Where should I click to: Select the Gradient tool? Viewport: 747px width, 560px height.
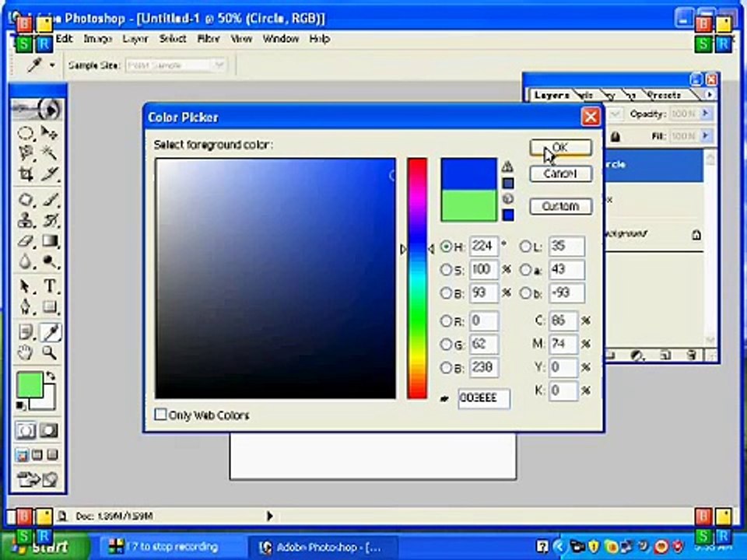click(49, 241)
